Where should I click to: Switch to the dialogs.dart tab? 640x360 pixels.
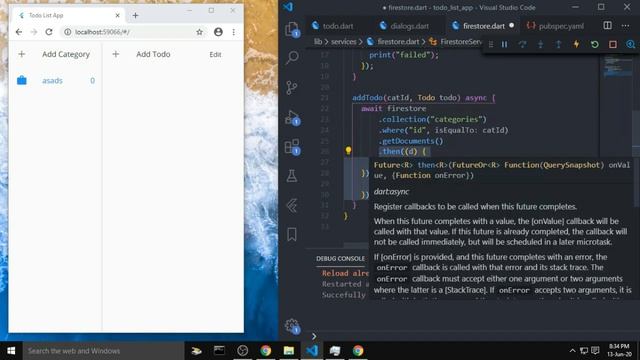click(x=404, y=26)
